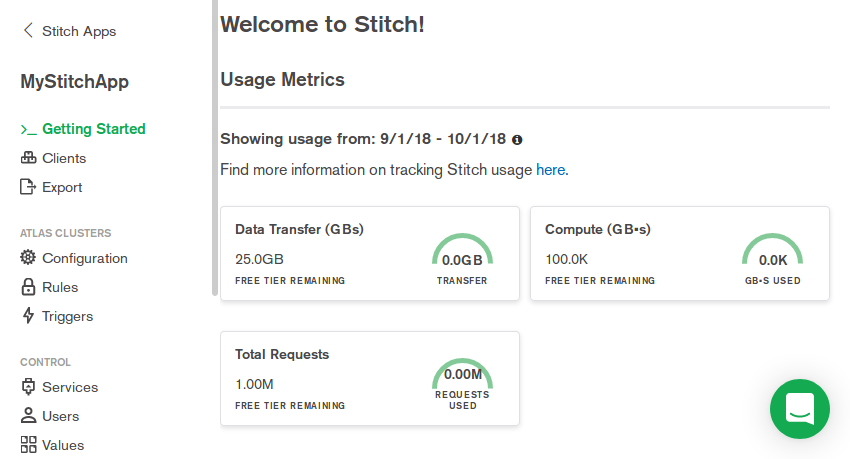This screenshot has height=459, width=850.
Task: Click the sidebar vertical scrollbar
Action: click(214, 150)
